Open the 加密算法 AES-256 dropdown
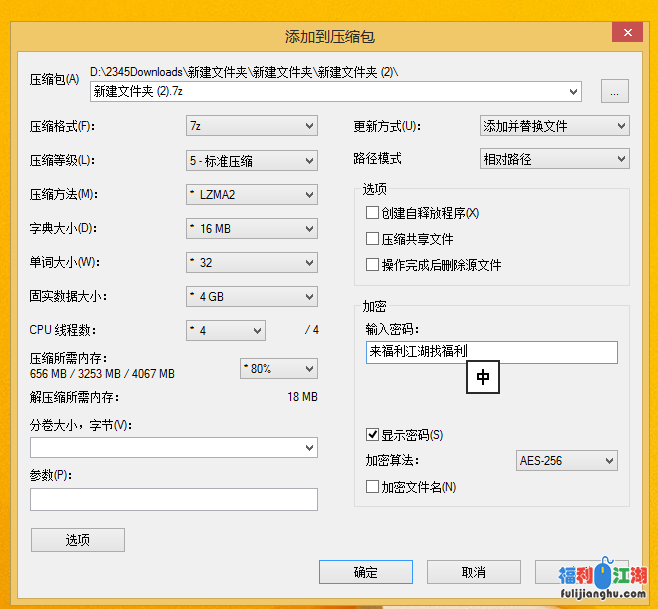Screen dimensions: 658x609 coord(567,461)
